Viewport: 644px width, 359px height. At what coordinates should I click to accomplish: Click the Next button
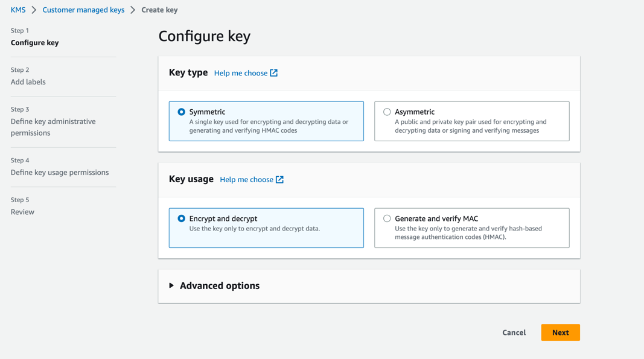(560, 332)
